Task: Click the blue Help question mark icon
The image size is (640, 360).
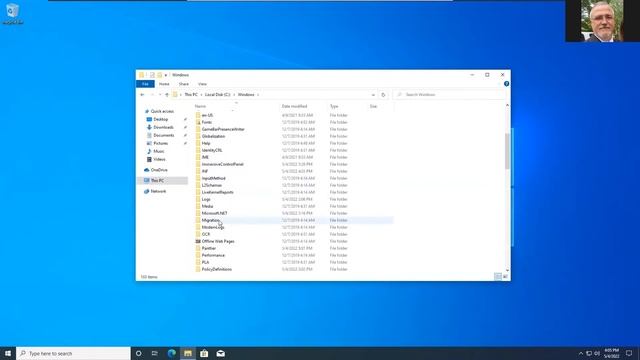Action: (506, 84)
